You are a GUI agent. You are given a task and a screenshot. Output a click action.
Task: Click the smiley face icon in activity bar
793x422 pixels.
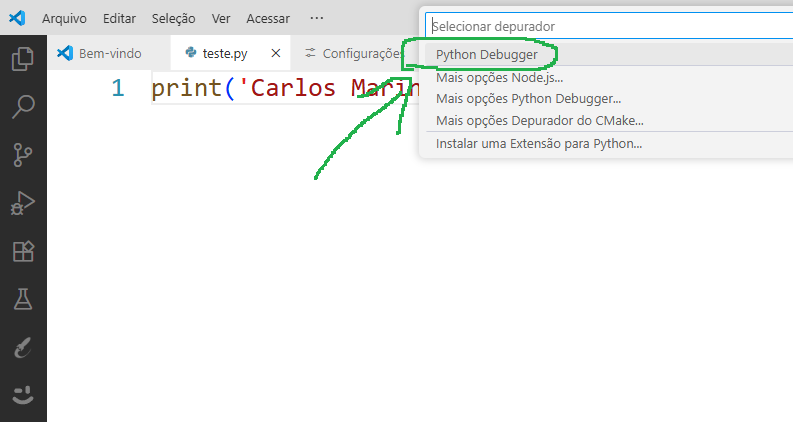[x=22, y=393]
